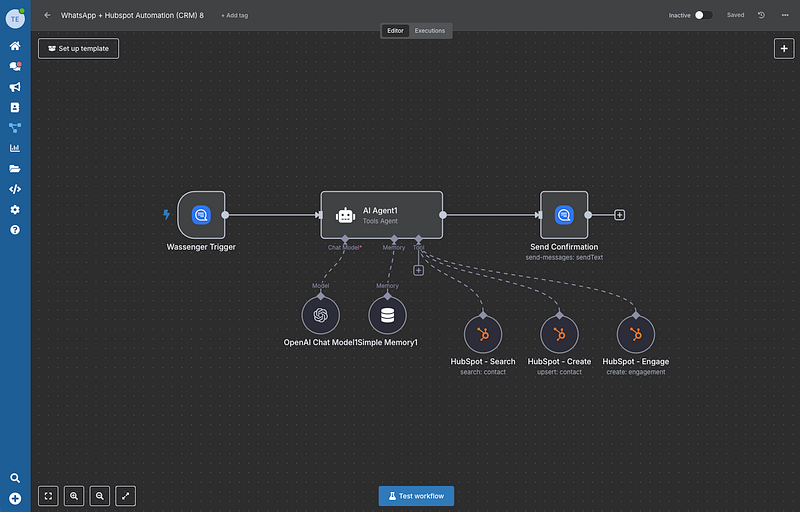This screenshot has height=512, width=800.
Task: Select the AI Agent1 node
Action: point(381,214)
